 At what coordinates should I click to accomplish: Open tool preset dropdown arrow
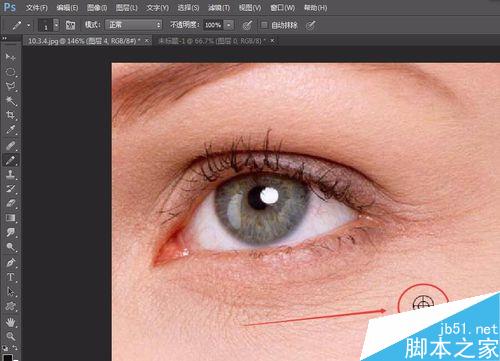click(x=29, y=25)
